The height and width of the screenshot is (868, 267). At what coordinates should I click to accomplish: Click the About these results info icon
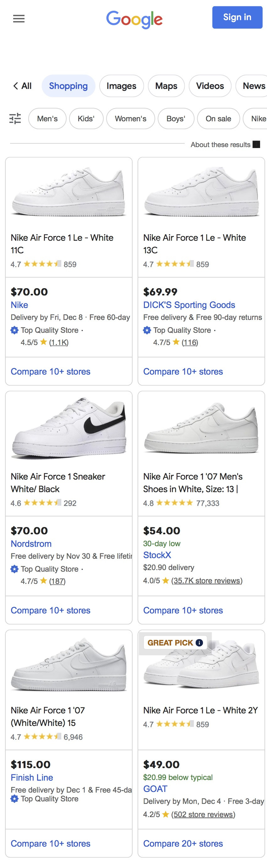click(256, 145)
